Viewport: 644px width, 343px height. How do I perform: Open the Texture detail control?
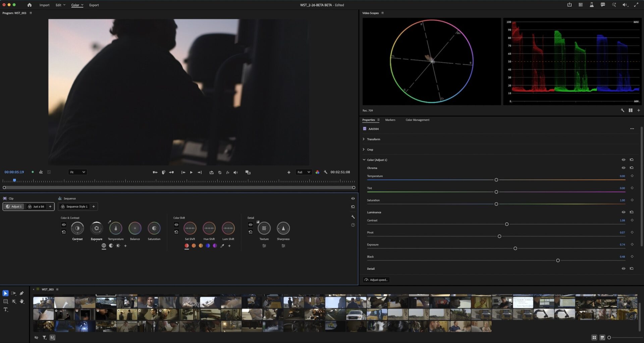tap(264, 228)
